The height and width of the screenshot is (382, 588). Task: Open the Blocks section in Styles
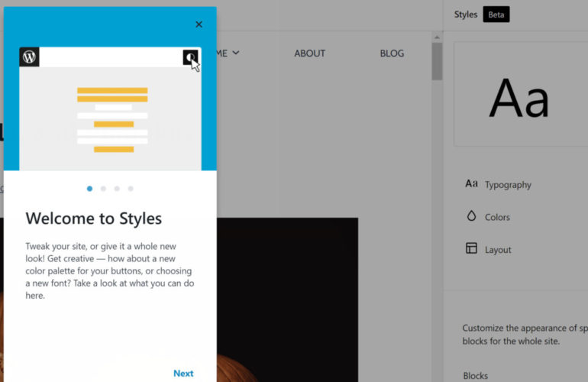tap(477, 375)
